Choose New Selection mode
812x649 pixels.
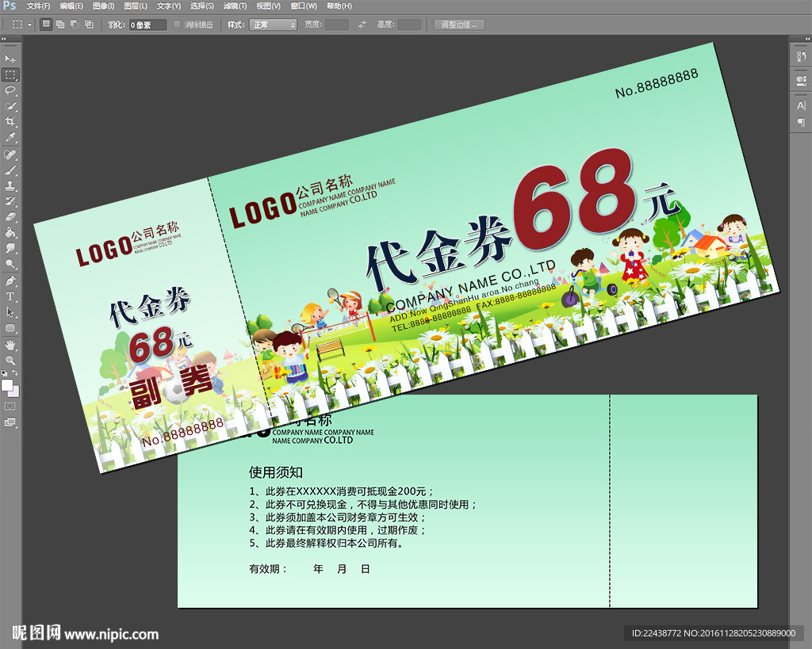click(46, 25)
